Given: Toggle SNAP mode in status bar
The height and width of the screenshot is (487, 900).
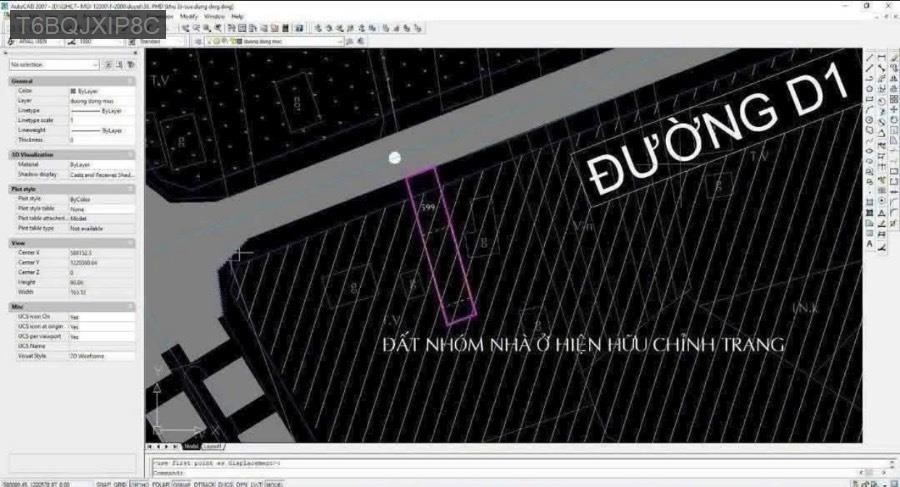Looking at the screenshot, I should tap(102, 483).
